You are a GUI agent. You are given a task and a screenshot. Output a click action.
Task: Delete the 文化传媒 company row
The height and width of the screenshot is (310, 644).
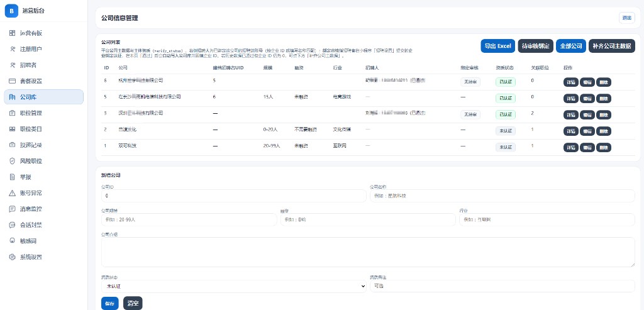point(603,131)
